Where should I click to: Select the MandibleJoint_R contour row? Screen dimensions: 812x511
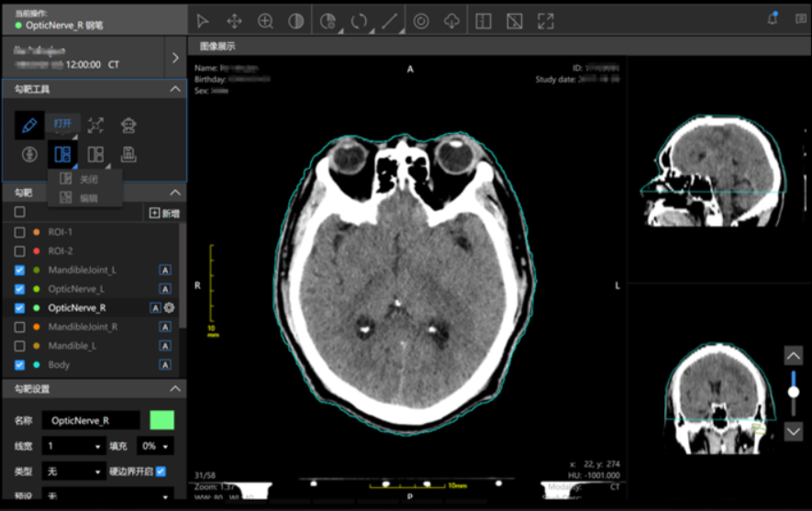[91, 327]
